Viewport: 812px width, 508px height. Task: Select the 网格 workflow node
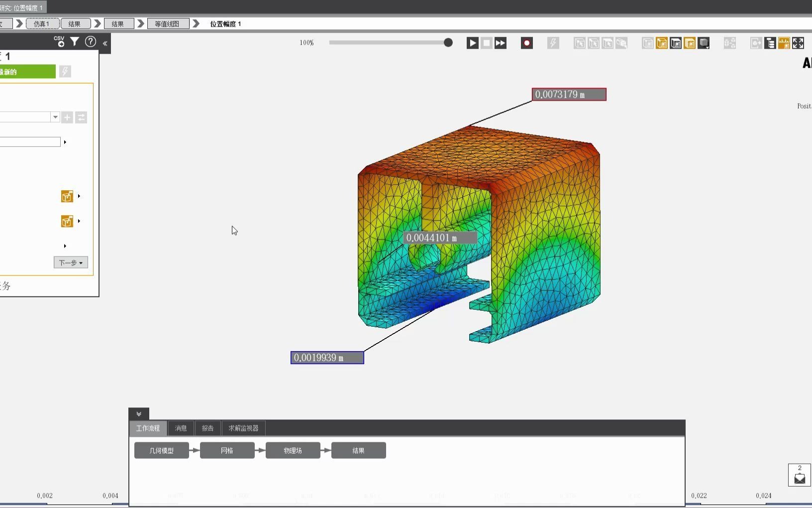click(x=227, y=450)
